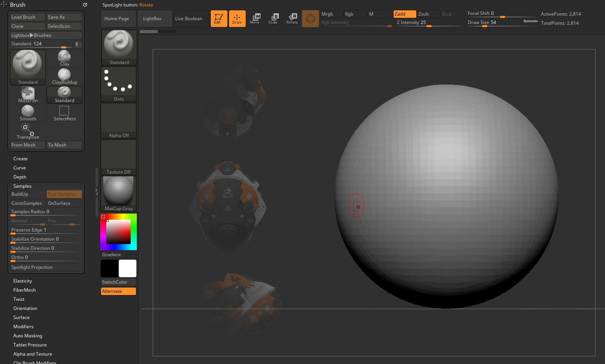The height and width of the screenshot is (364, 605).
Task: Toggle M material channel
Action: tap(379, 14)
